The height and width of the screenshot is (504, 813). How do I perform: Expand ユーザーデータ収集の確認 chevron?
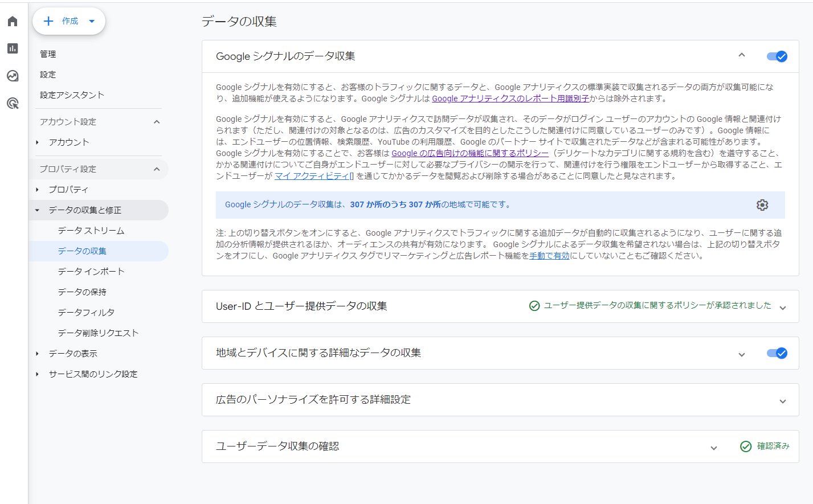(714, 448)
